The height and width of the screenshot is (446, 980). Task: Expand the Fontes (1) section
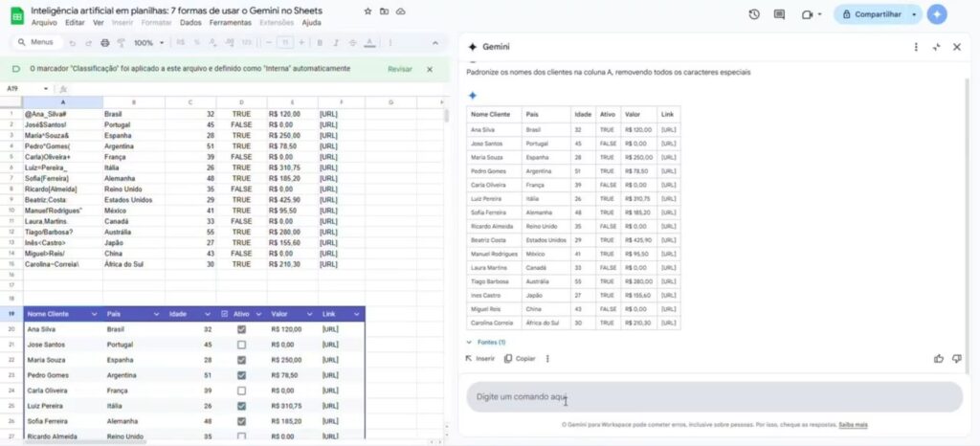485,343
